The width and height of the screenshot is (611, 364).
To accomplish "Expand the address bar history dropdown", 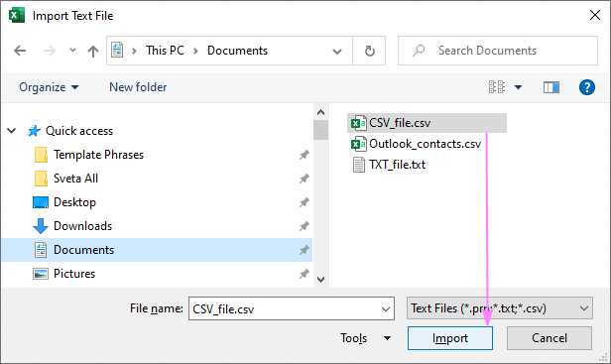I will [337, 51].
